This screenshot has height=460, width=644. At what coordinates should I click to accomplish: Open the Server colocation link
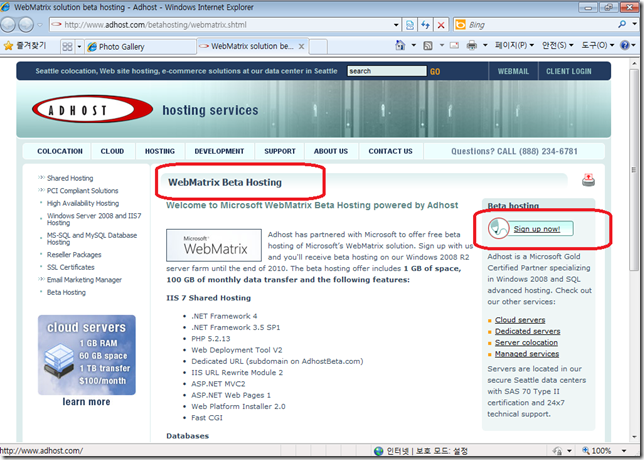pos(526,343)
